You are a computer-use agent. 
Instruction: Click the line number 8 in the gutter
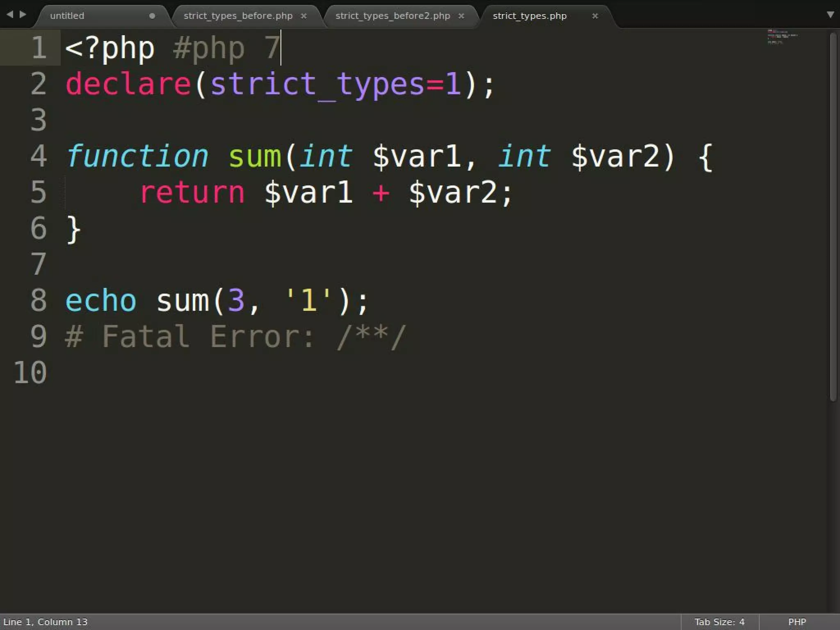[39, 301]
